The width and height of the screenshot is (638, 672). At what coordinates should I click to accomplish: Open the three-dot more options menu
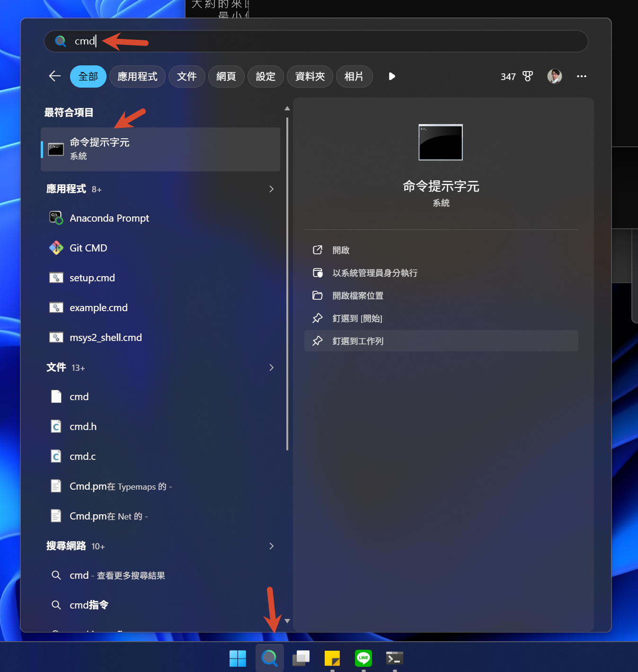[x=582, y=76]
